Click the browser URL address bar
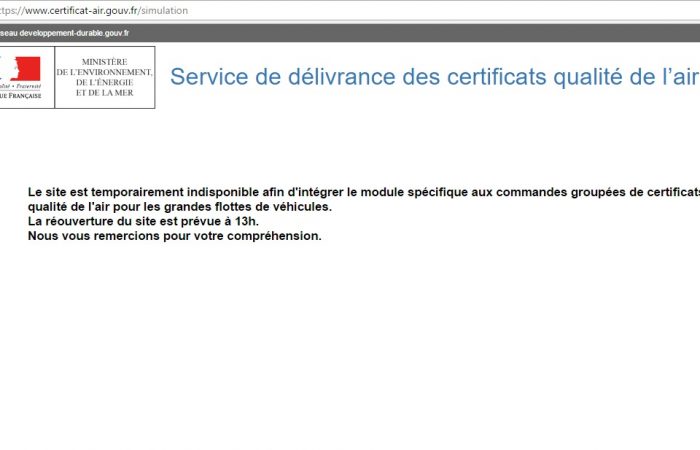The width and height of the screenshot is (700, 450). [350, 10]
